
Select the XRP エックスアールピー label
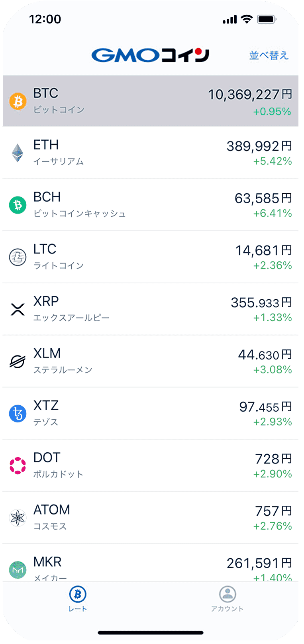[71, 318]
